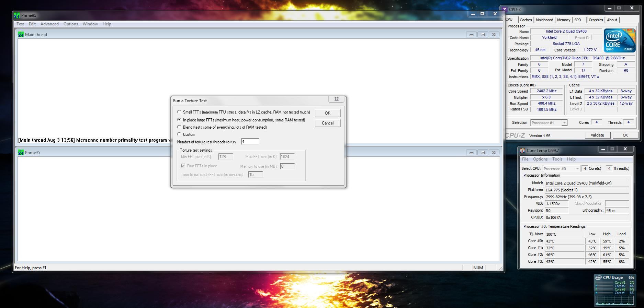Click Min FFT size field

tap(226, 157)
